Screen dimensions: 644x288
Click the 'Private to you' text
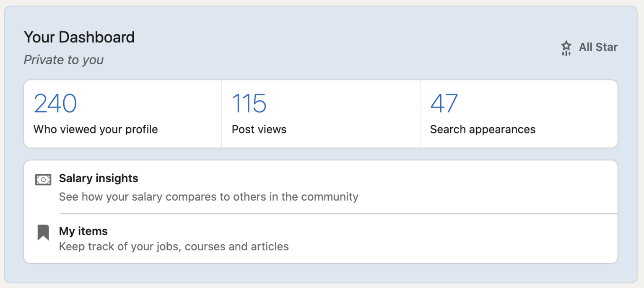[x=63, y=60]
